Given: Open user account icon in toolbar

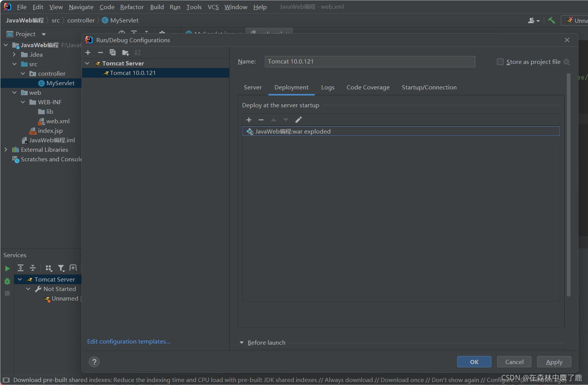Looking at the screenshot, I should click(534, 21).
